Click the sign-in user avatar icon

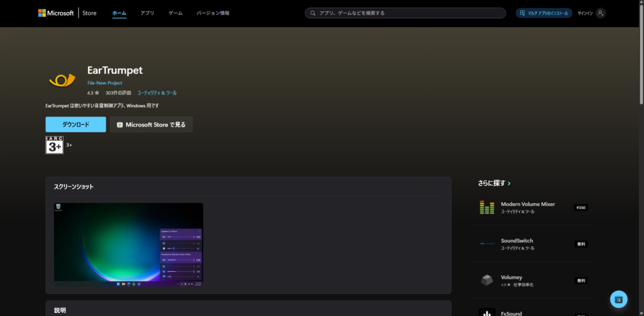(601, 13)
